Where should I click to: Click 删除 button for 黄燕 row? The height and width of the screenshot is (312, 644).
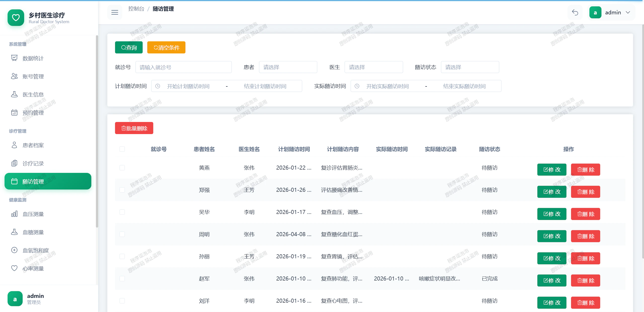[586, 170]
